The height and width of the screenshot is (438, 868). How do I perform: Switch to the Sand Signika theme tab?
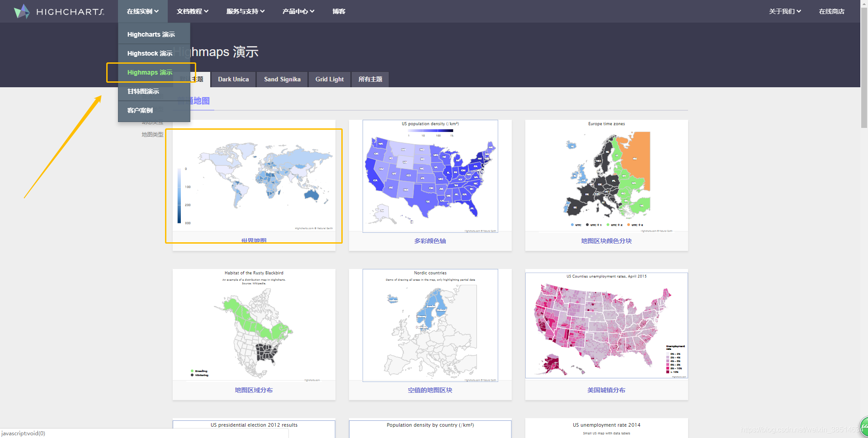pos(282,79)
